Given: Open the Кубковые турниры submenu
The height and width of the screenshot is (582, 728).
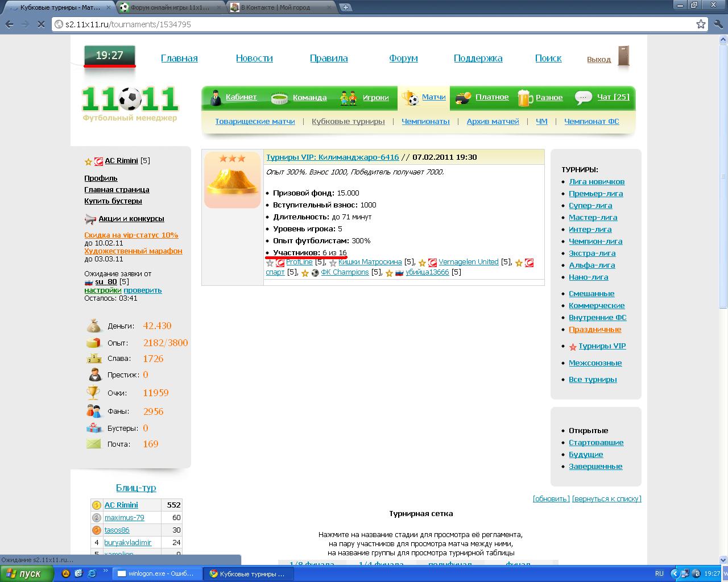Looking at the screenshot, I should 348,121.
